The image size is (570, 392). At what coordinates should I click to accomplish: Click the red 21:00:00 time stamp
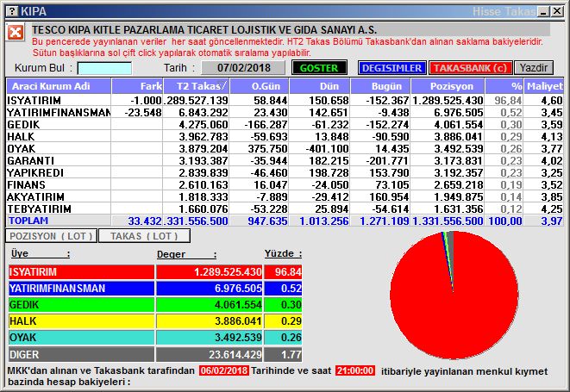point(355,370)
